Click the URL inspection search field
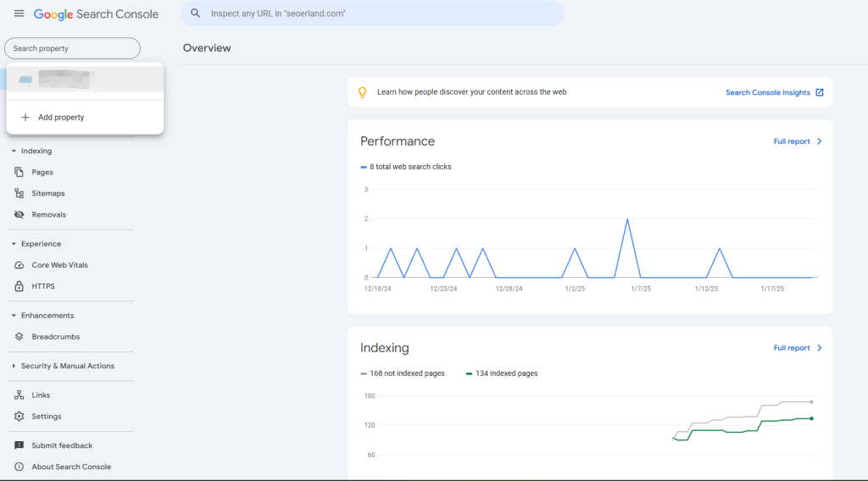This screenshot has width=868, height=481. click(373, 14)
